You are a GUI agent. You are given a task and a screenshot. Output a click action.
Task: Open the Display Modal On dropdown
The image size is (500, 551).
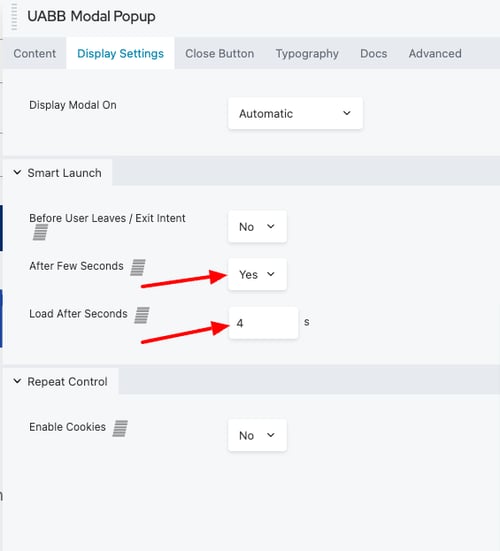(296, 114)
